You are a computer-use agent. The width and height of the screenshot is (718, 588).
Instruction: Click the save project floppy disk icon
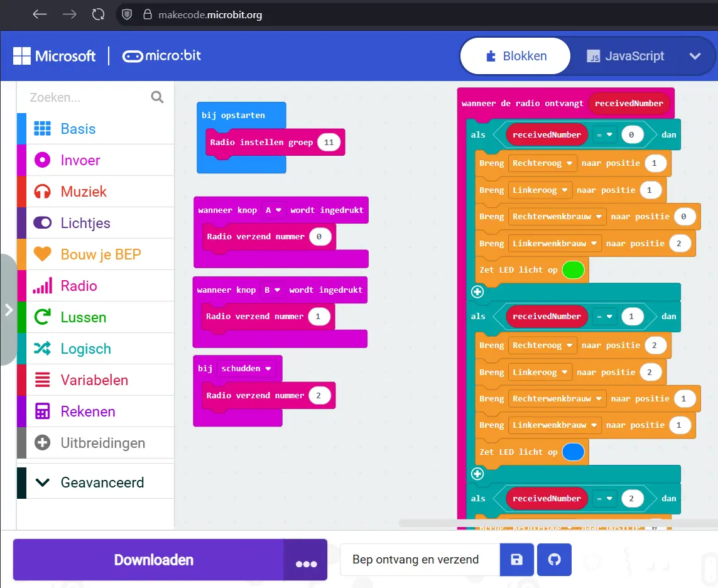coord(517,560)
